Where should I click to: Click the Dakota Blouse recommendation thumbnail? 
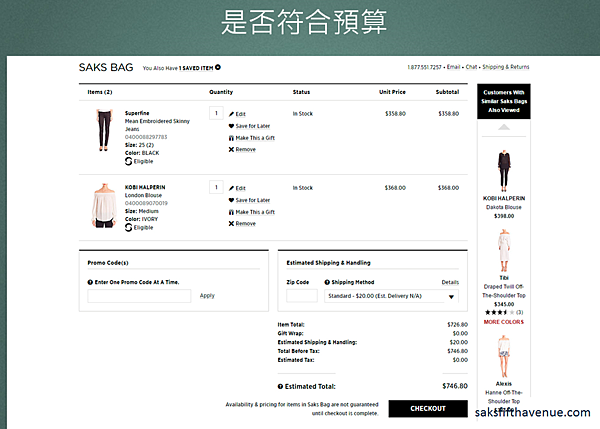504,171
